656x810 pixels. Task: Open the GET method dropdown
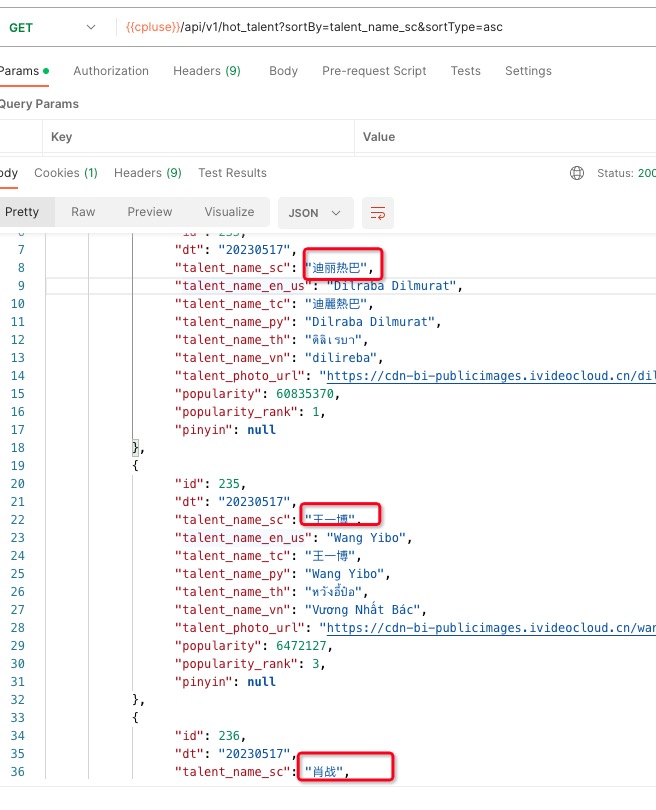tap(52, 27)
